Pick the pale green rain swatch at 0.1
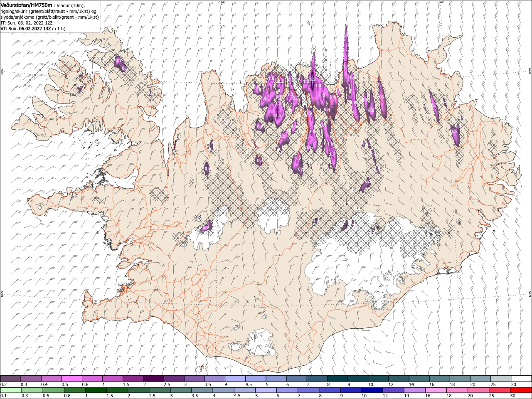Image resolution: width=532 pixels, height=399 pixels. click(x=11, y=390)
